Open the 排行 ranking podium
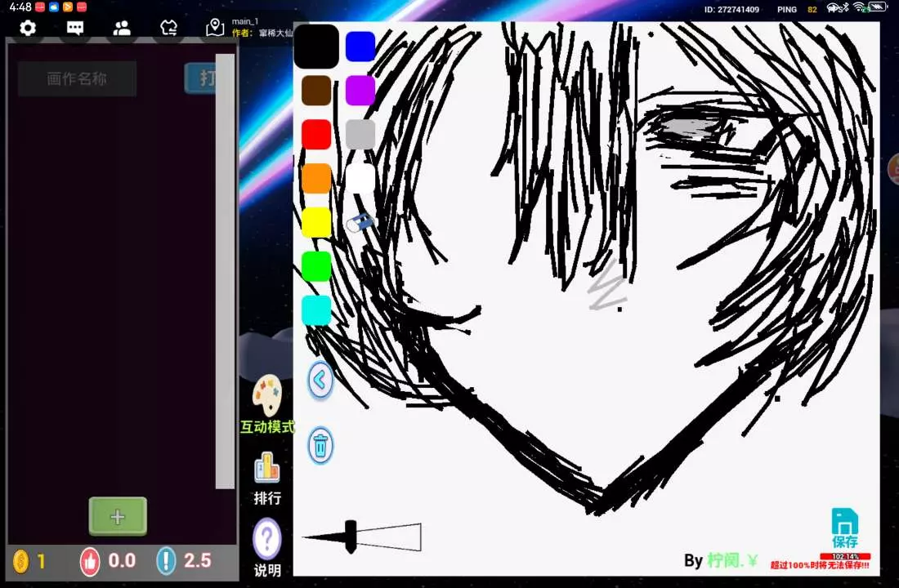This screenshot has height=588, width=899. pos(267,478)
